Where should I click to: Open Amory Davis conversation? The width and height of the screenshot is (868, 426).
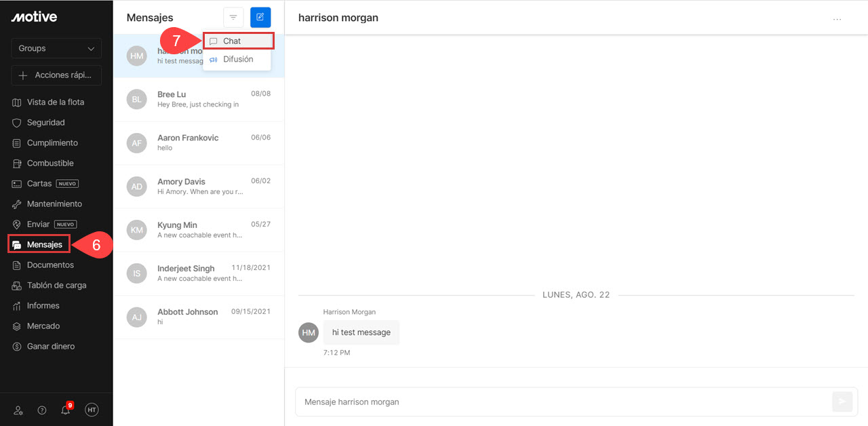(x=199, y=187)
